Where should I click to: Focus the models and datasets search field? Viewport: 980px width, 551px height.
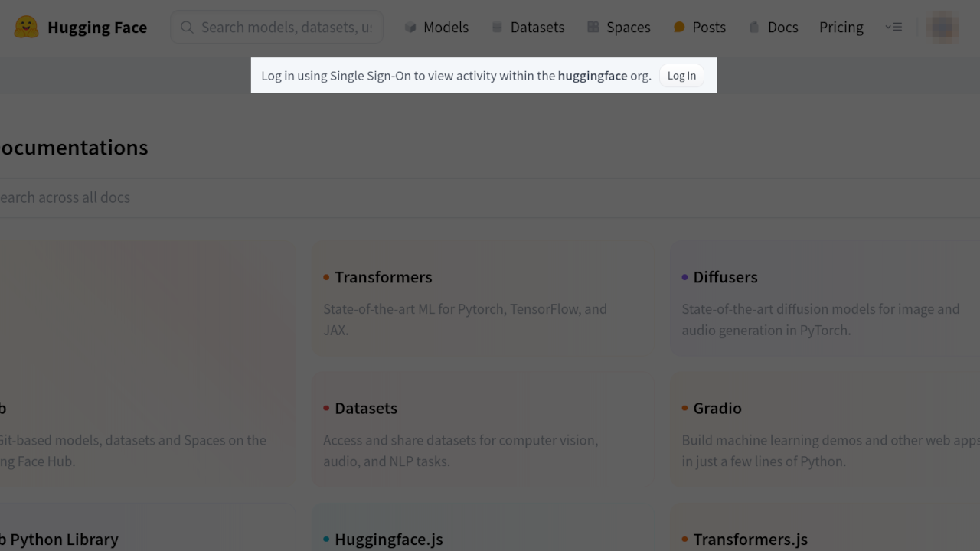(x=286, y=28)
